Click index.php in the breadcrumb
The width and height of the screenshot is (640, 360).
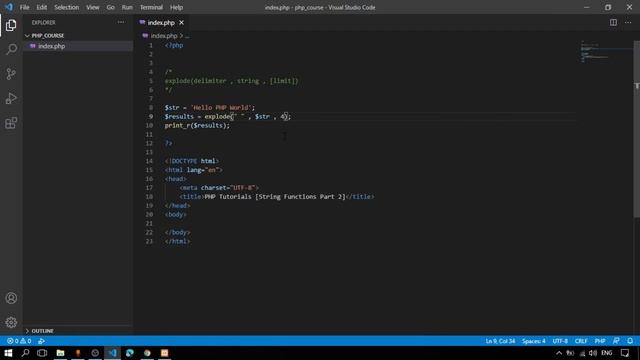pyautogui.click(x=164, y=36)
